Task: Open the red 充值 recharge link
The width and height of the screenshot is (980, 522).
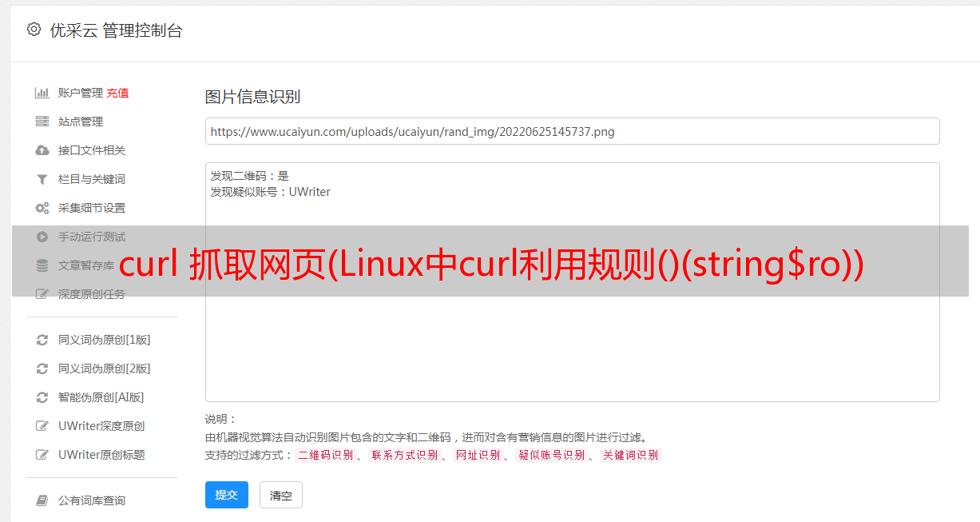Action: (117, 93)
